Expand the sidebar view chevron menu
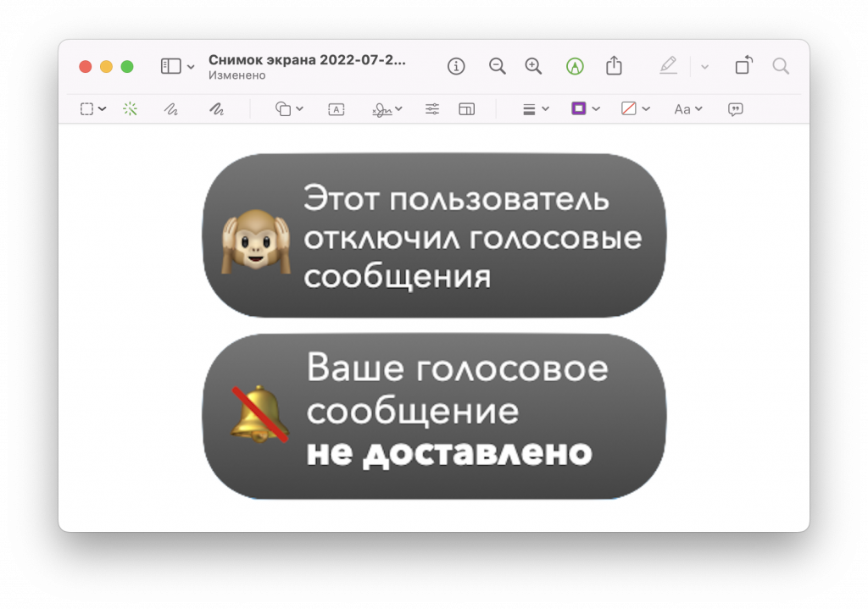Viewport: 868px width, 609px height. coord(191,67)
